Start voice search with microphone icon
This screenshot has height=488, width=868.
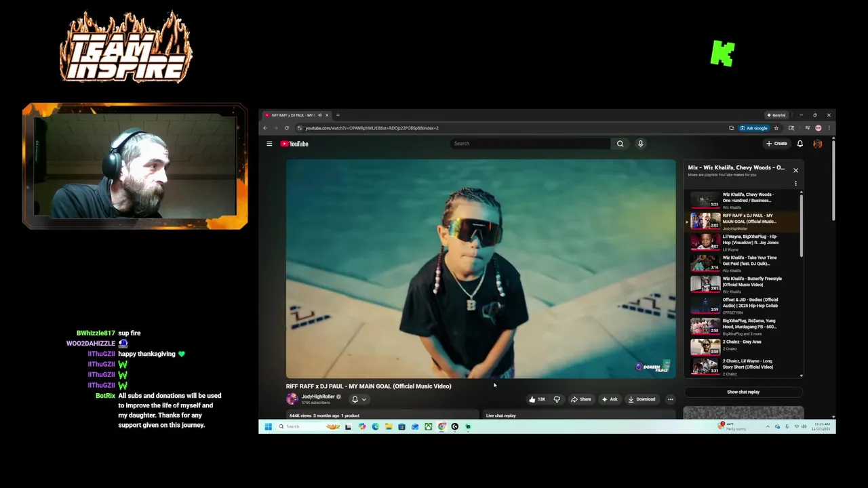tap(640, 144)
